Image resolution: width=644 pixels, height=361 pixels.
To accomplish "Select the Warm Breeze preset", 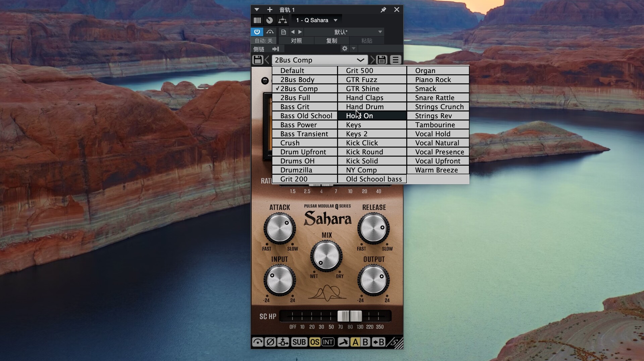I will (x=438, y=170).
